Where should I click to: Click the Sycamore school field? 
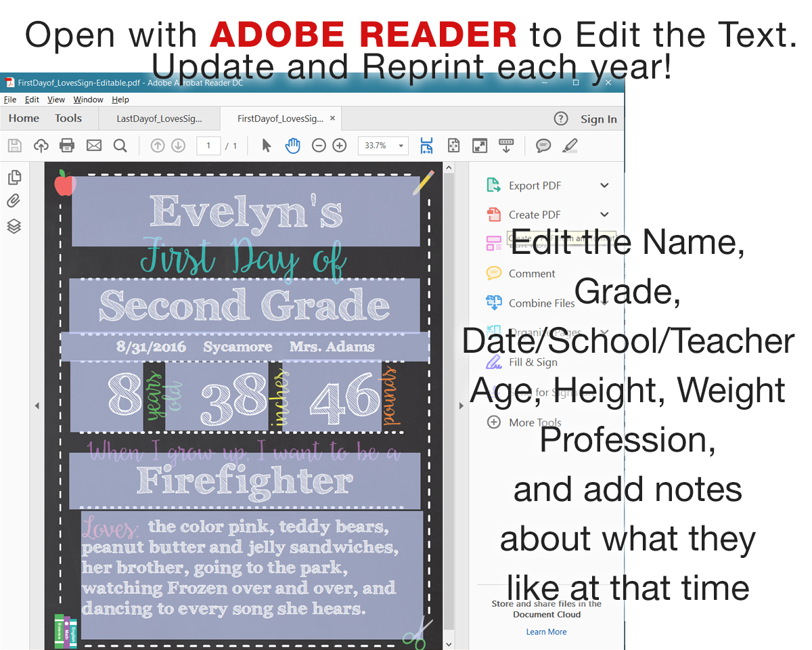pos(238,347)
